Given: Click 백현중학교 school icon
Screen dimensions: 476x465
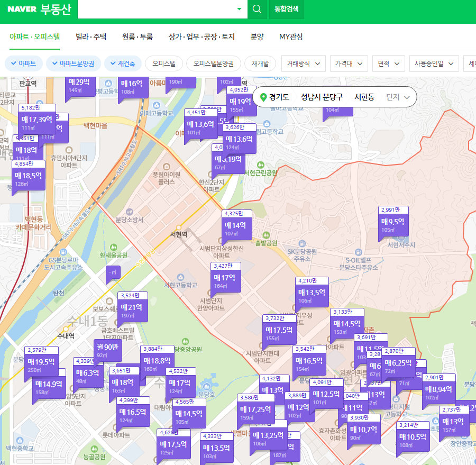Looking at the screenshot, I should pos(20,440).
